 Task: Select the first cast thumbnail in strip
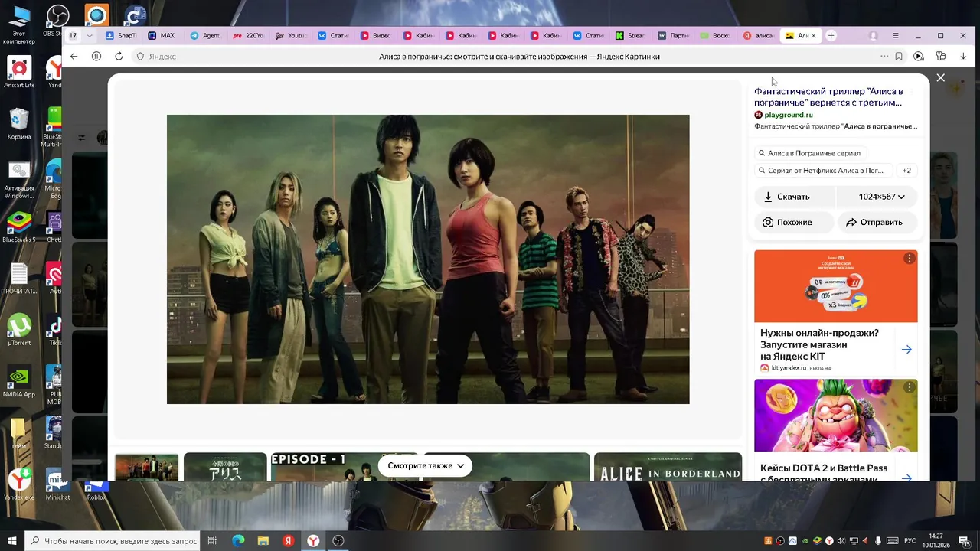146,468
